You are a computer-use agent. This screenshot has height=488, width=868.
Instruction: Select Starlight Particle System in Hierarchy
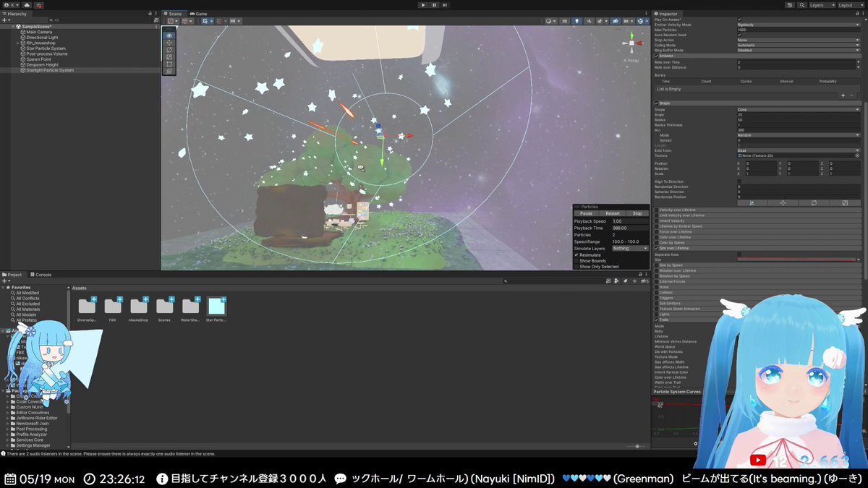click(49, 70)
